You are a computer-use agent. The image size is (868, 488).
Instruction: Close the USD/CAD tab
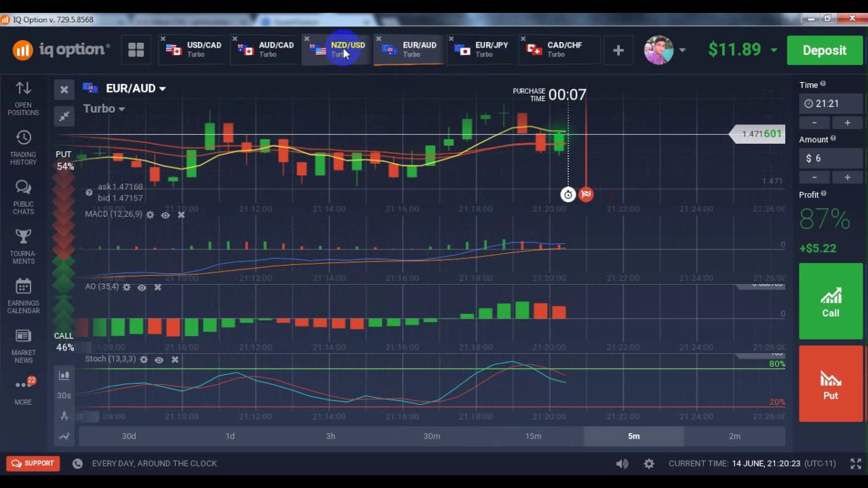pyautogui.click(x=163, y=39)
